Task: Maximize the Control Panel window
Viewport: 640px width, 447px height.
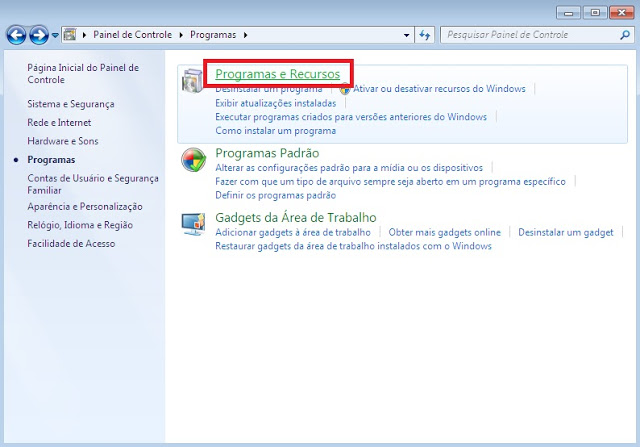Action: [595, 13]
